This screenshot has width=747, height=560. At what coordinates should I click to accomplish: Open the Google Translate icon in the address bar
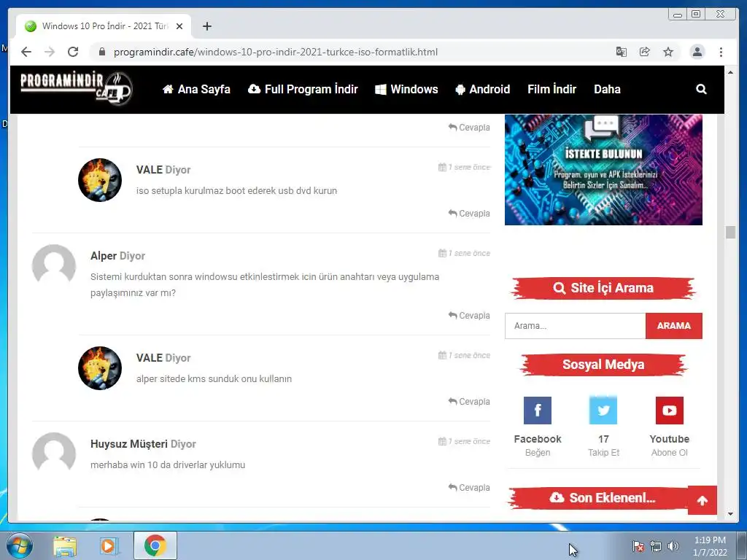[622, 52]
